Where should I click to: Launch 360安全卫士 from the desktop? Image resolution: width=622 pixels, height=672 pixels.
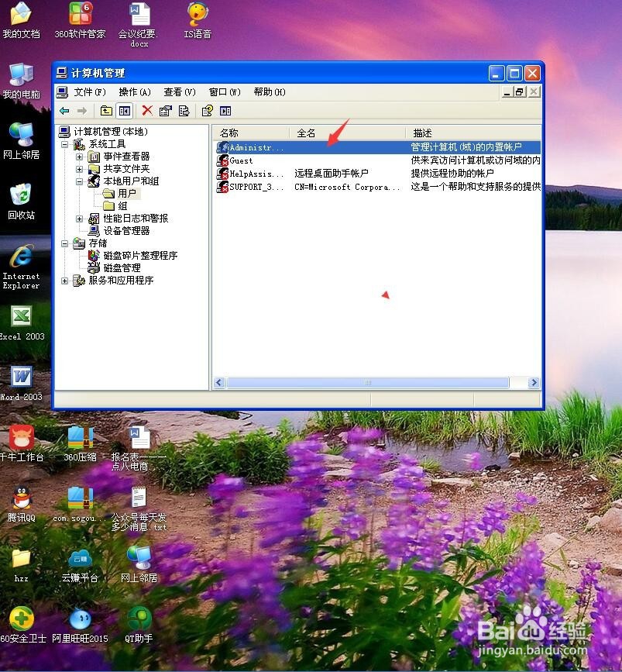click(x=22, y=620)
